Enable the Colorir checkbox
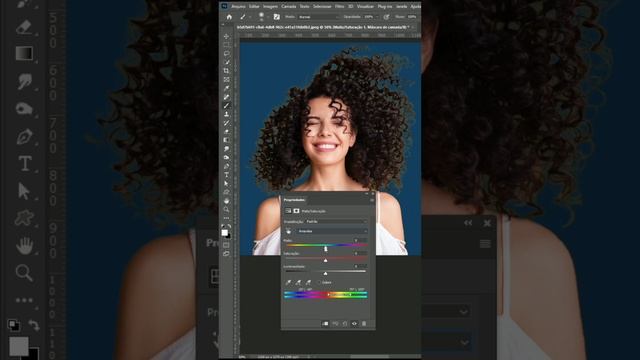The image size is (640, 360). point(320,282)
